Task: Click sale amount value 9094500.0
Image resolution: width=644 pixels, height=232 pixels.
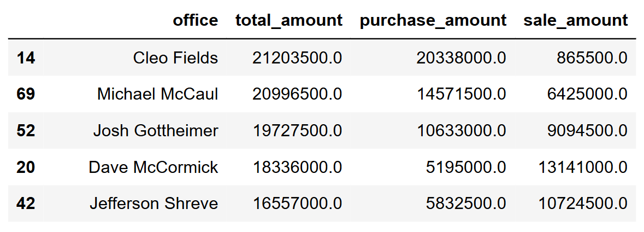Action: click(x=587, y=131)
